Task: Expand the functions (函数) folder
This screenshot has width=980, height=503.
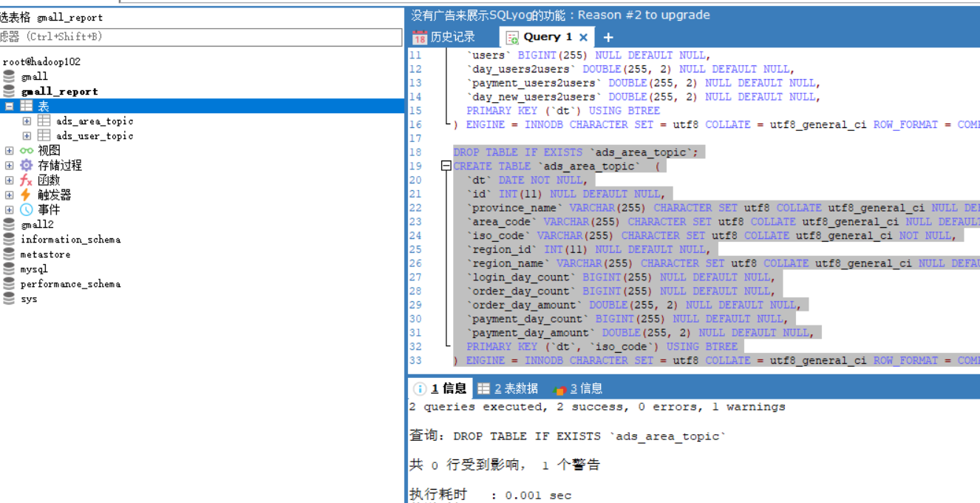Action: pos(9,180)
